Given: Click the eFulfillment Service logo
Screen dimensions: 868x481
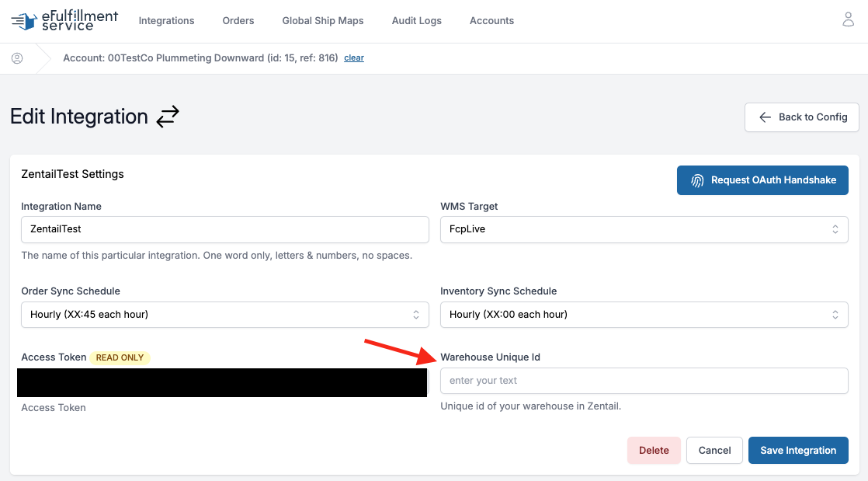Looking at the screenshot, I should [64, 20].
